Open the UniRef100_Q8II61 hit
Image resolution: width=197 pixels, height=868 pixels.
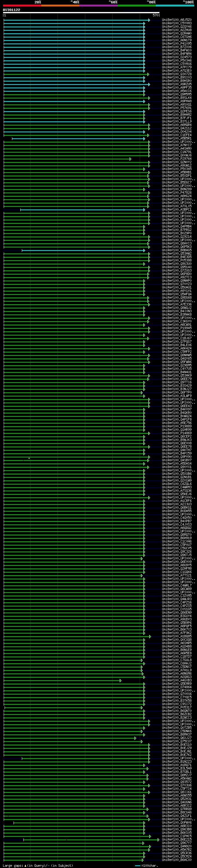[x=176, y=792]
